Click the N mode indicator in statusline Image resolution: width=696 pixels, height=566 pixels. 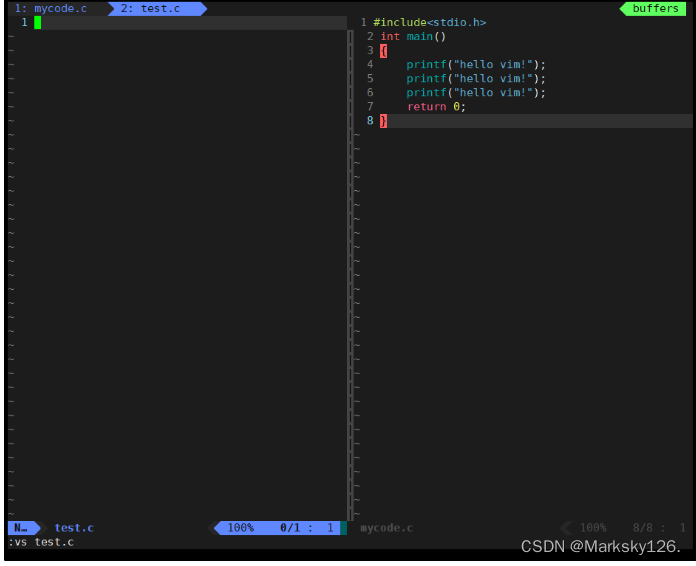coord(20,528)
